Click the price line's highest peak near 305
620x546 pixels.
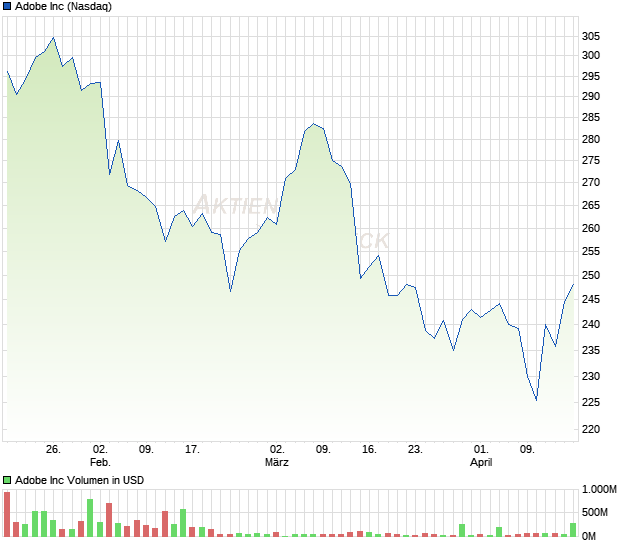(53, 38)
